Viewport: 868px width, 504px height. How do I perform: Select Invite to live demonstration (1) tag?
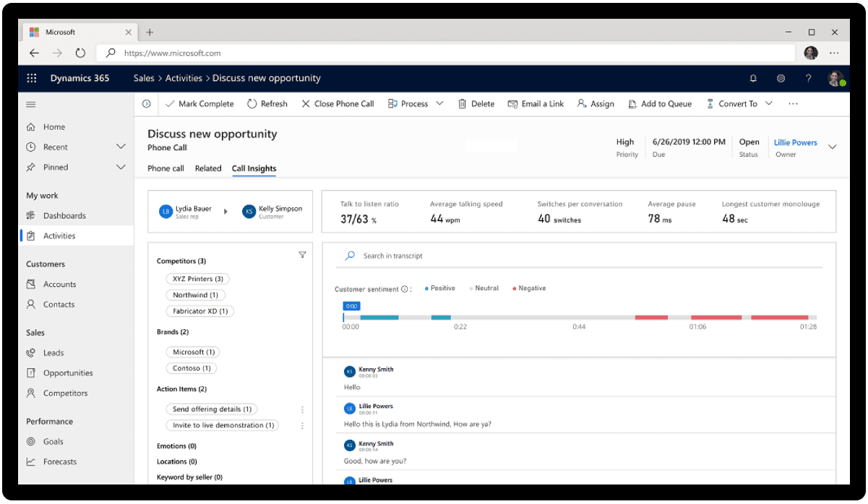point(223,425)
